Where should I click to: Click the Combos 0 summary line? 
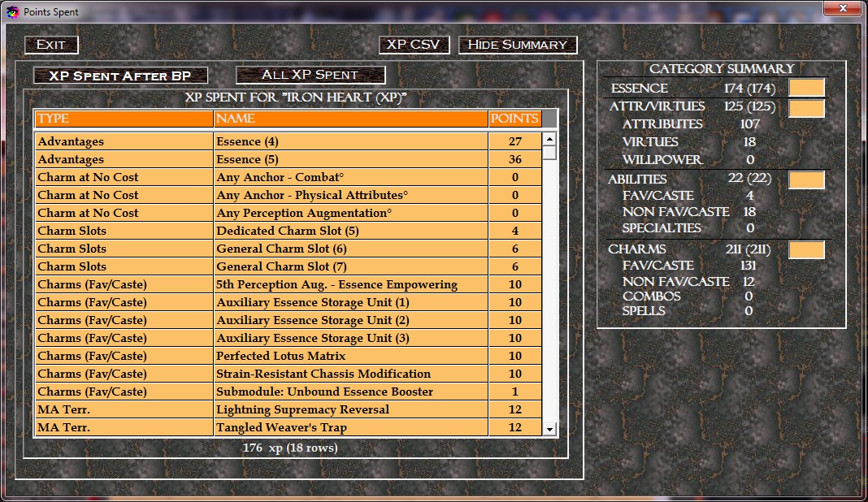[x=688, y=296]
